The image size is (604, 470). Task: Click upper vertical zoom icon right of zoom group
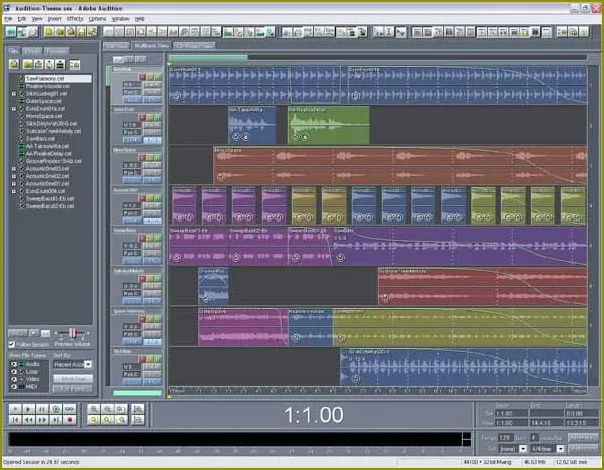click(x=138, y=409)
